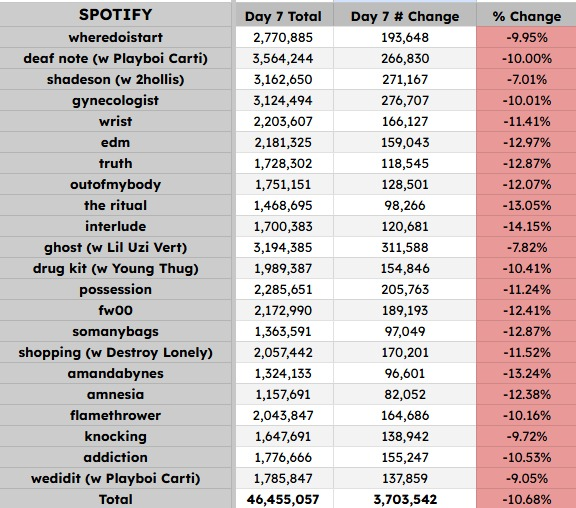Viewport: 576px width, 508px height.
Task: Select the wedidit (w Playboi Carti) cell
Action: point(115,478)
